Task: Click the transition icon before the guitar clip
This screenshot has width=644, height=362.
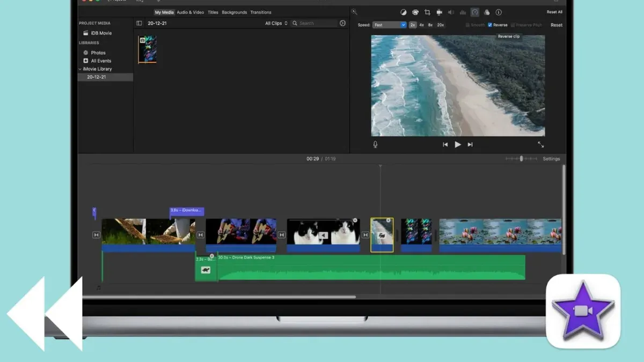Action: [200, 235]
